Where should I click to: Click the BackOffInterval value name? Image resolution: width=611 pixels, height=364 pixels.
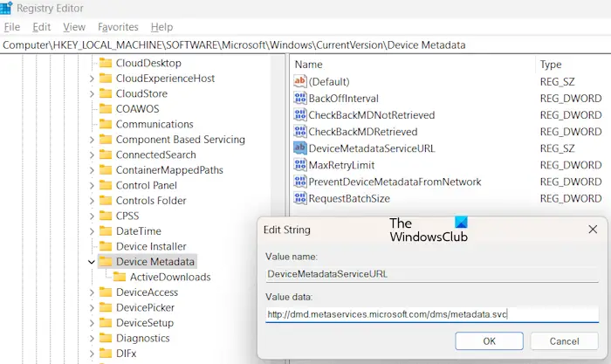tap(344, 99)
